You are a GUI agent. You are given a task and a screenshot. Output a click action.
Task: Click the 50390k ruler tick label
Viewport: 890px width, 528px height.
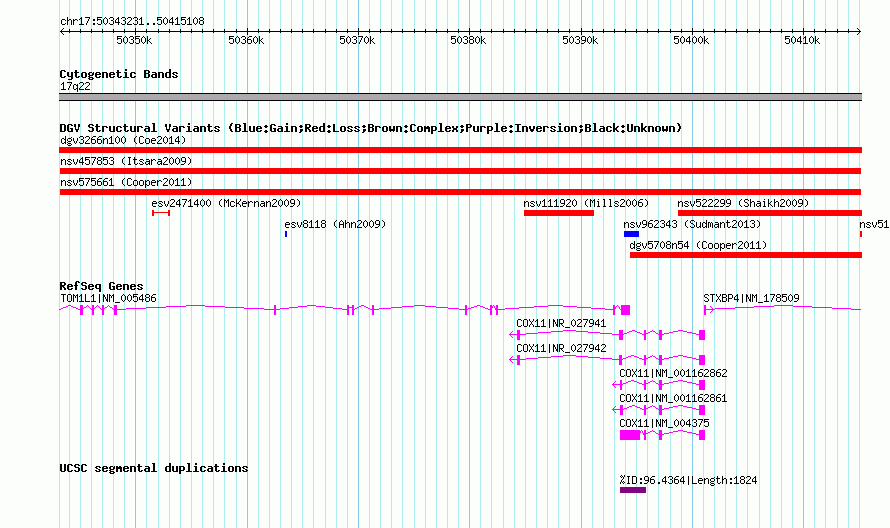pos(580,40)
